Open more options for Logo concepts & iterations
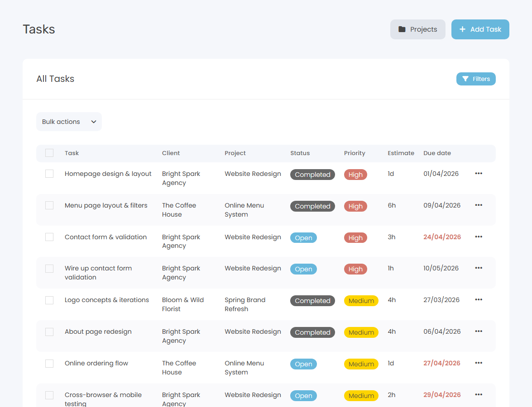 tap(479, 299)
